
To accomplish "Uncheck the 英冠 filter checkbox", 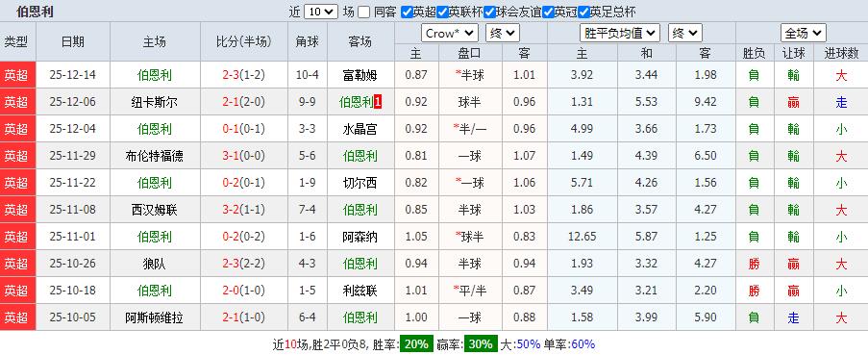I will click(548, 13).
